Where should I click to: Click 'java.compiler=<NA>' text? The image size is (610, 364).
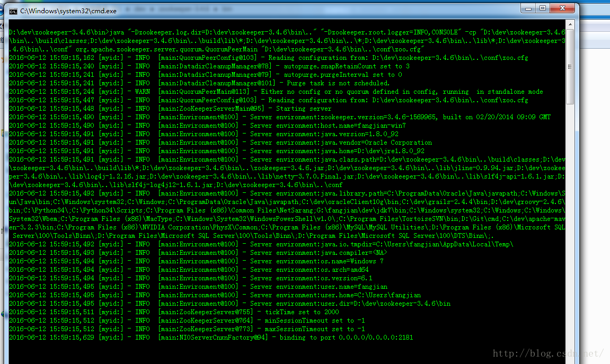pyautogui.click(x=353, y=253)
